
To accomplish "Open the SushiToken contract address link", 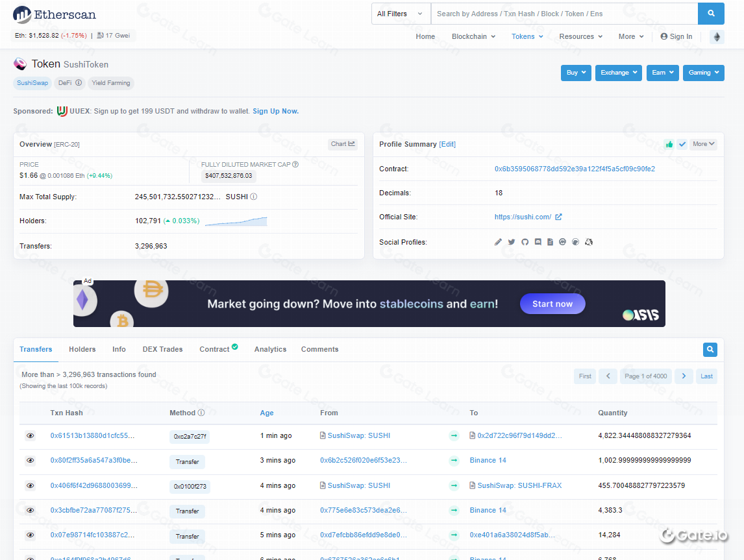I will tap(575, 169).
